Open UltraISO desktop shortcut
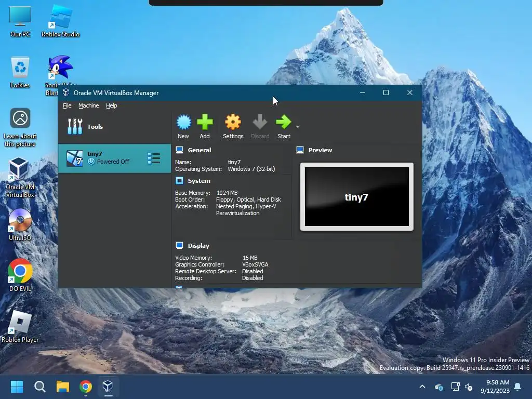 [20, 225]
